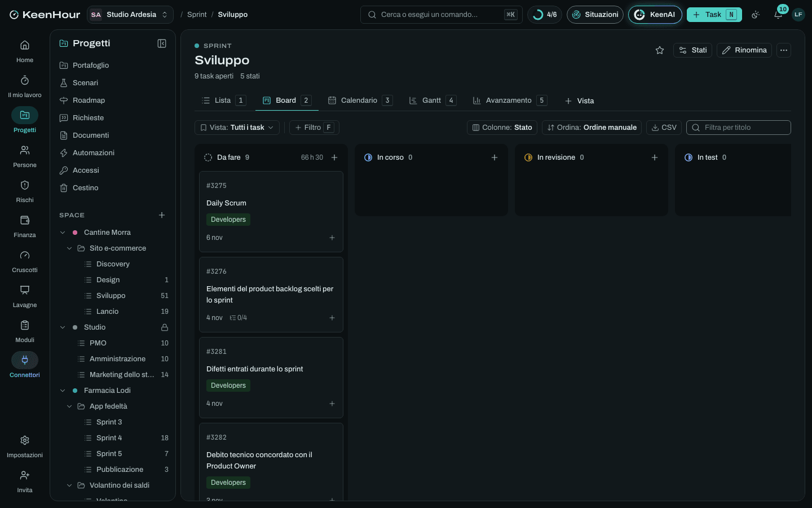The width and height of the screenshot is (812, 508).
Task: Click the Filtra per titolo field
Action: pos(739,128)
